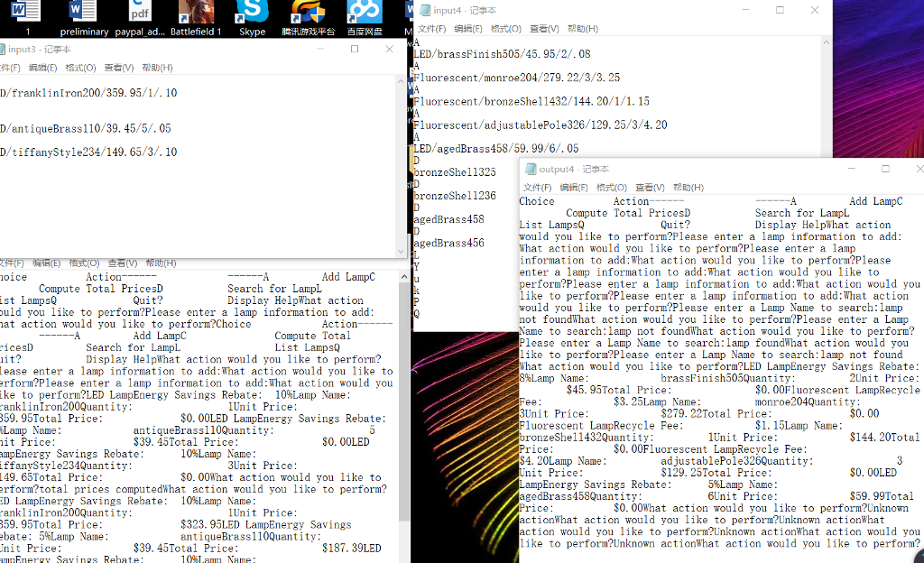This screenshot has height=563, width=924.
Task: Maximize the input4 Notepad window
Action: point(780,10)
